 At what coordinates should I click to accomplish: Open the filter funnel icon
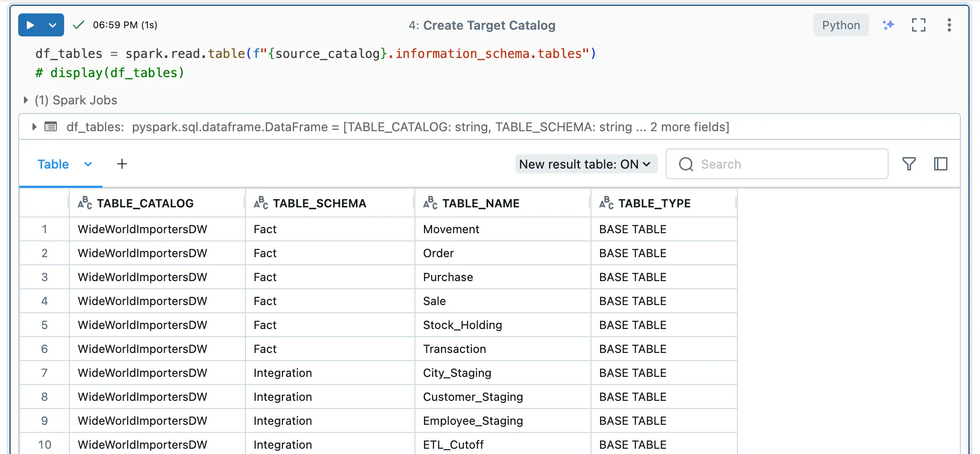909,164
